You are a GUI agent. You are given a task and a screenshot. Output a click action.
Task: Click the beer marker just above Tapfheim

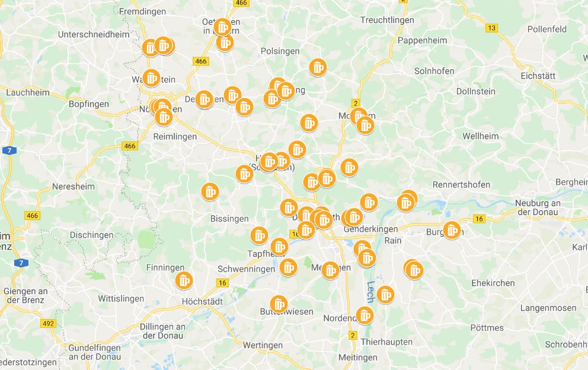coord(279,247)
